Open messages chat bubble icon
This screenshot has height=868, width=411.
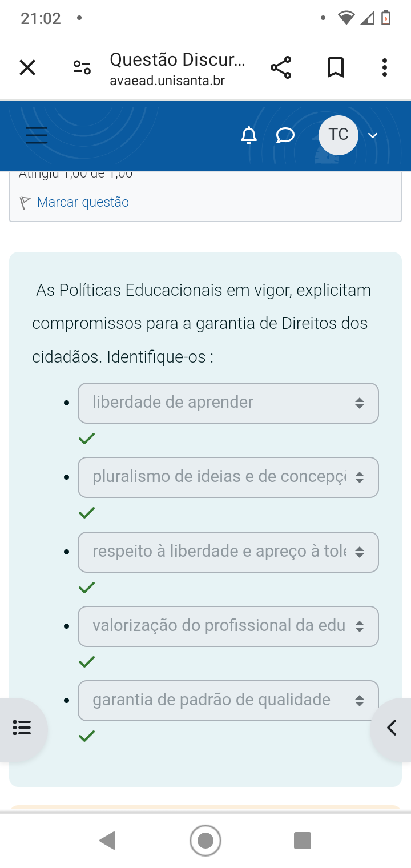(x=285, y=135)
